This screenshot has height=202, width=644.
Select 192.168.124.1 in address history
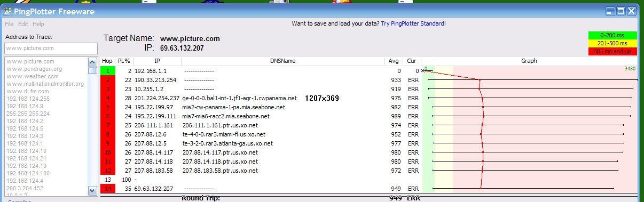[25, 143]
